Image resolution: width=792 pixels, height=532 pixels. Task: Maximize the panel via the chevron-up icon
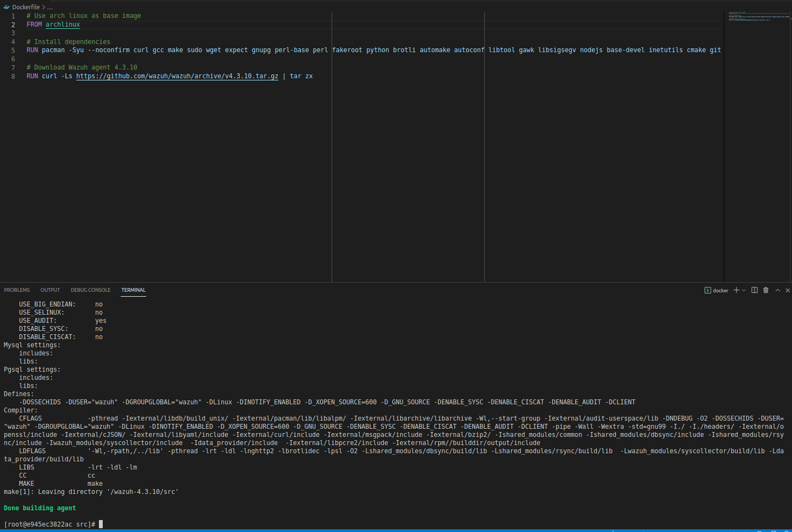(x=777, y=290)
